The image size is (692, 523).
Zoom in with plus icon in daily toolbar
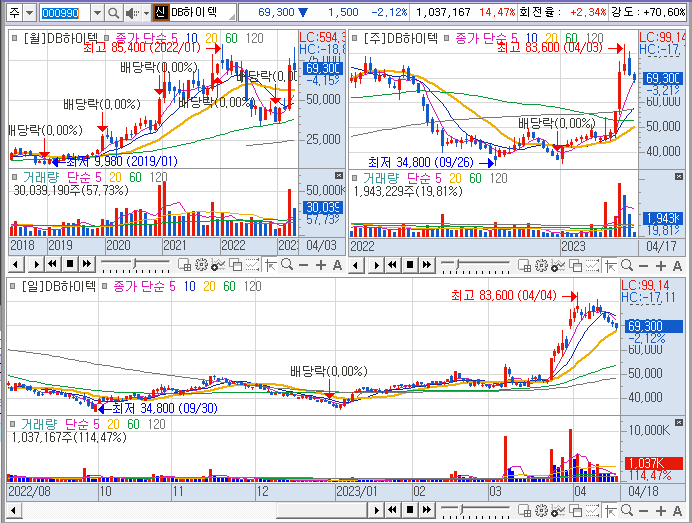pyautogui.click(x=661, y=511)
